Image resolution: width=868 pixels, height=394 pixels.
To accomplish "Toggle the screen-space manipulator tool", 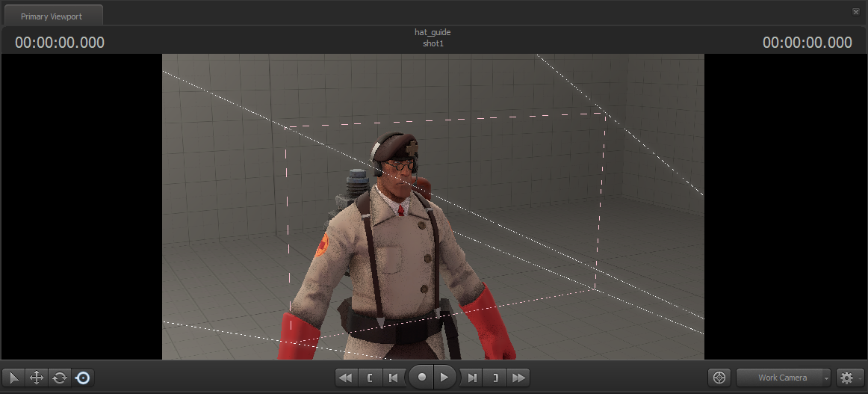I will pyautogui.click(x=82, y=378).
